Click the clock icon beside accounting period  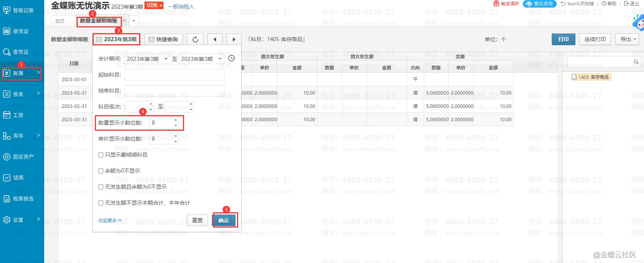click(x=231, y=58)
